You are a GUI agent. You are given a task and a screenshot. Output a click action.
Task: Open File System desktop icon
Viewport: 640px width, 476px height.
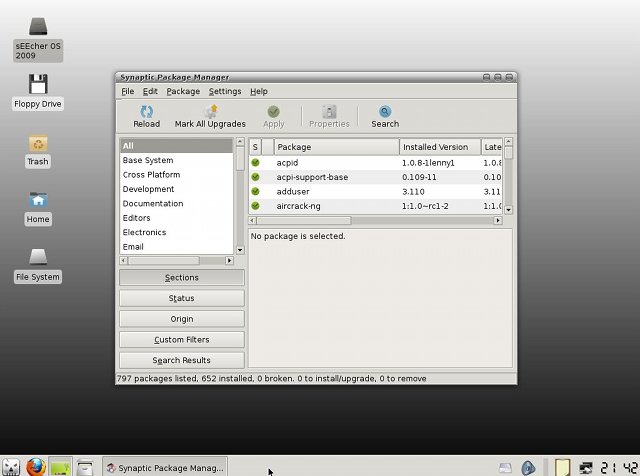[x=38, y=257]
